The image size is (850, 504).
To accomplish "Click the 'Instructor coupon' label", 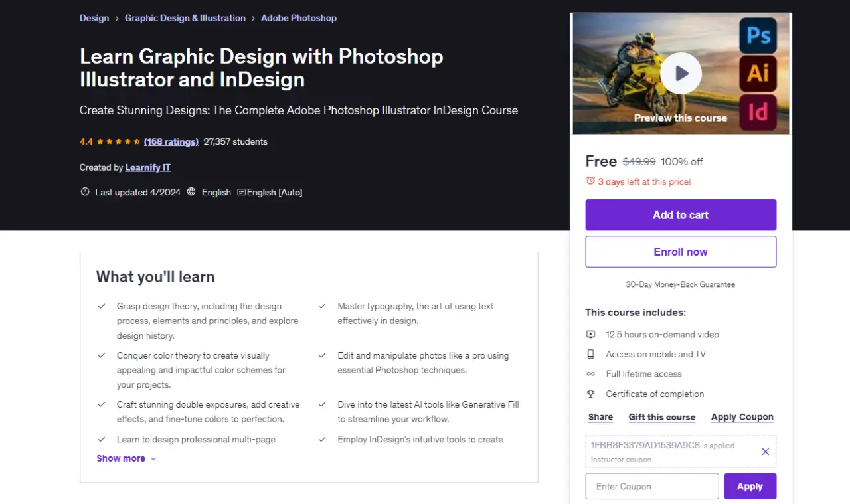I will coord(621,460).
